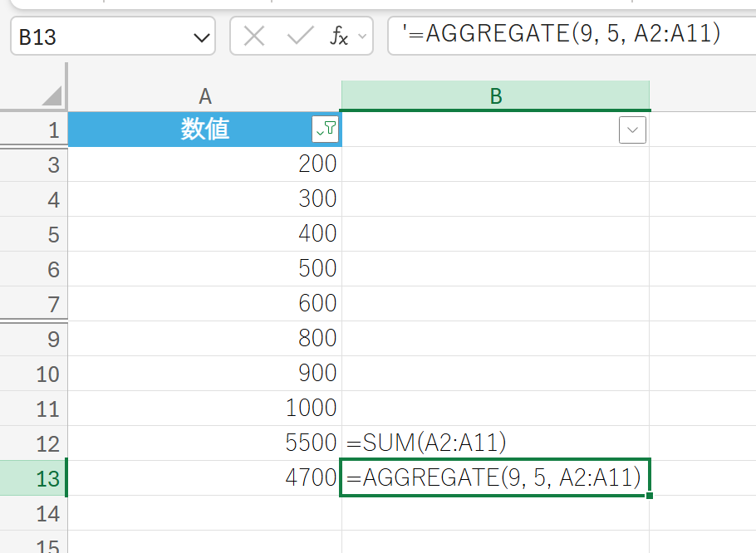Expand the filter dropdown in cell B1
Image resolution: width=756 pixels, height=553 pixels.
[x=632, y=130]
